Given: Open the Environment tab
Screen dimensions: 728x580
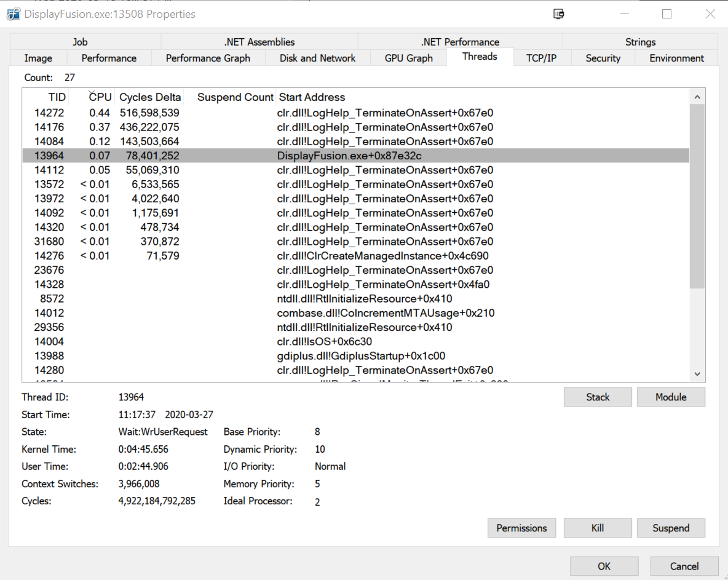Looking at the screenshot, I should point(676,58).
